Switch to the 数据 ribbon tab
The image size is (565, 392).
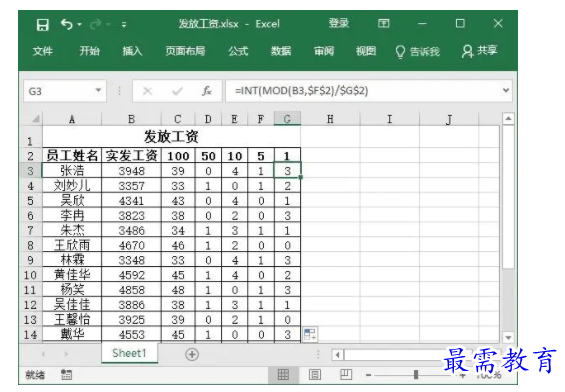pyautogui.click(x=281, y=51)
